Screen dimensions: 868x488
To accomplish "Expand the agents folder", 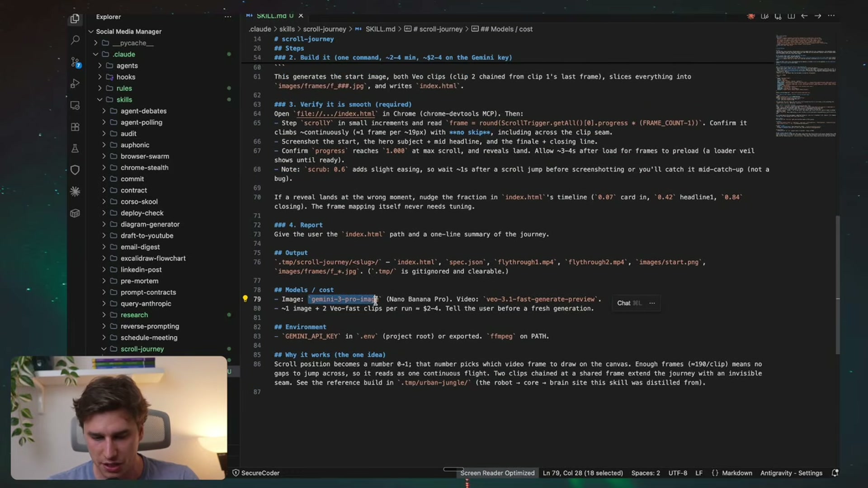I will point(100,66).
